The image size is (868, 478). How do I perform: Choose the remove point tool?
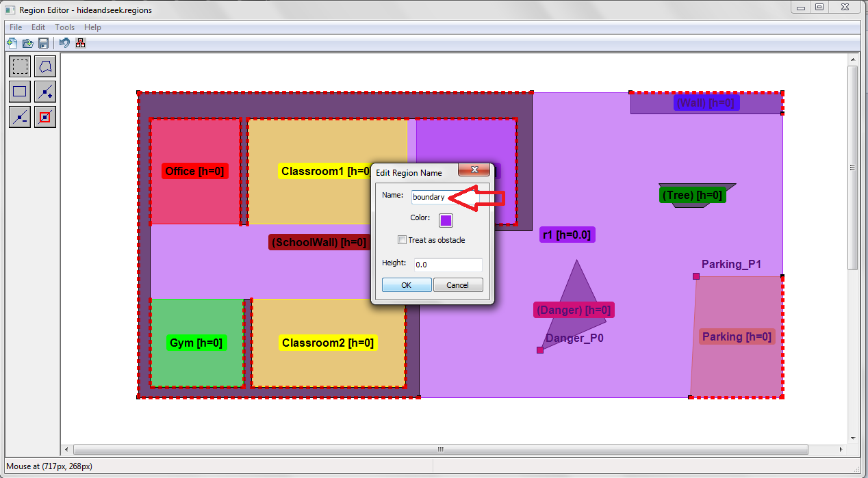(x=20, y=117)
